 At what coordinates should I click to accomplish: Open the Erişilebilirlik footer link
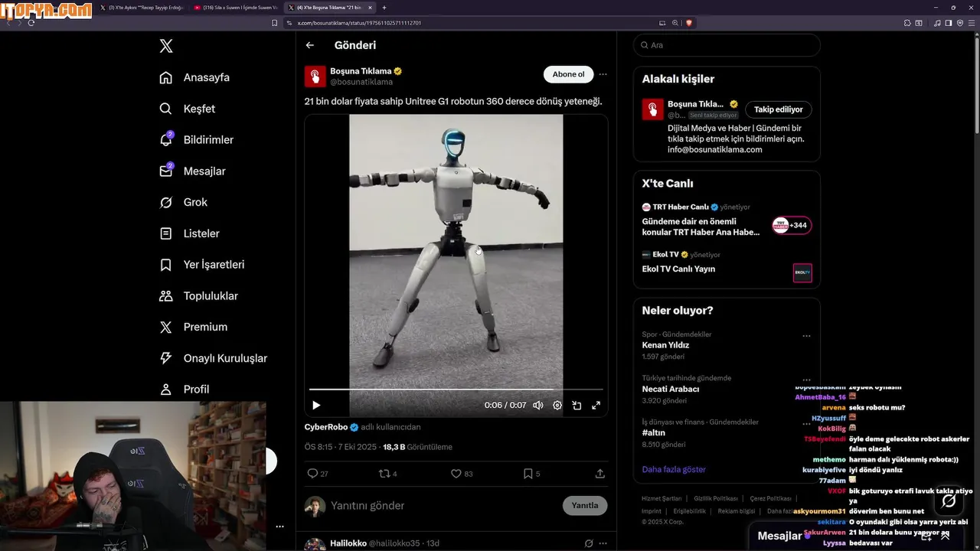690,511
